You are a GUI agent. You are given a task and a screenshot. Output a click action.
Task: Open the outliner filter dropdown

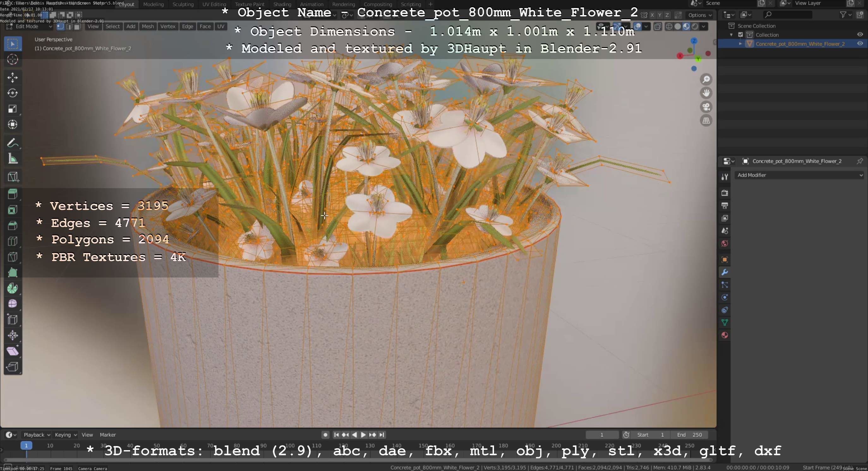(x=845, y=15)
